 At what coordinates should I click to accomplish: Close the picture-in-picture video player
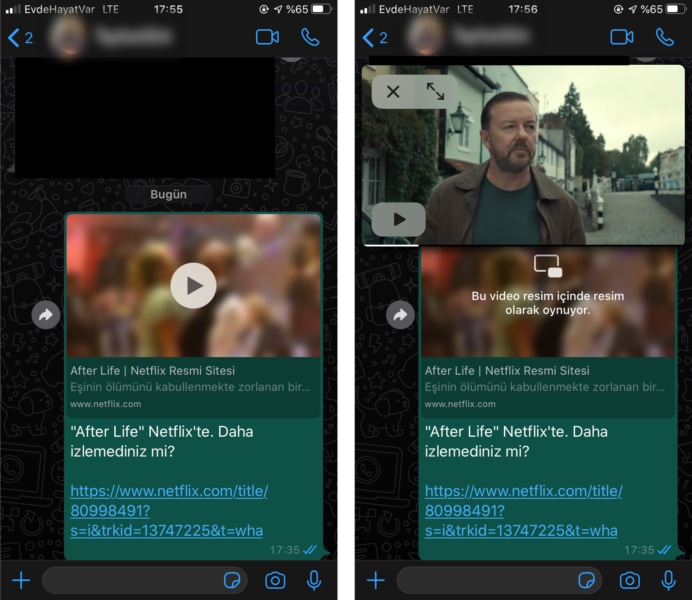click(x=393, y=92)
